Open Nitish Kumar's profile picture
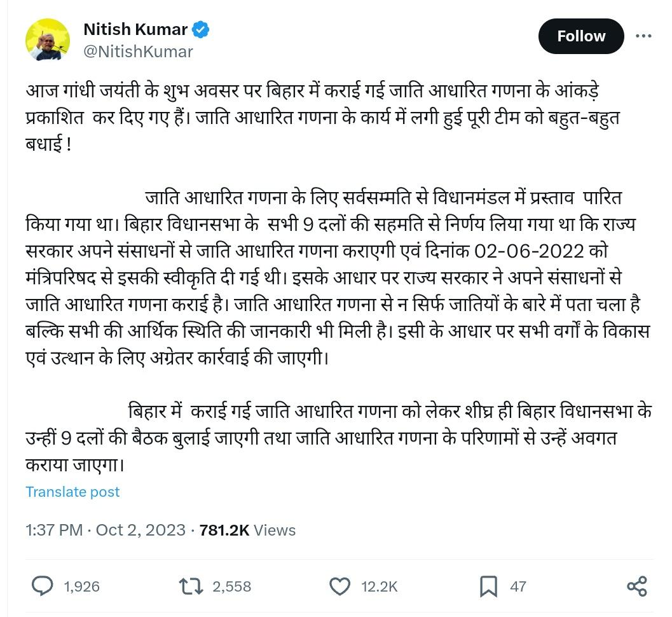Viewport: 672px width, 617px height. click(x=48, y=39)
